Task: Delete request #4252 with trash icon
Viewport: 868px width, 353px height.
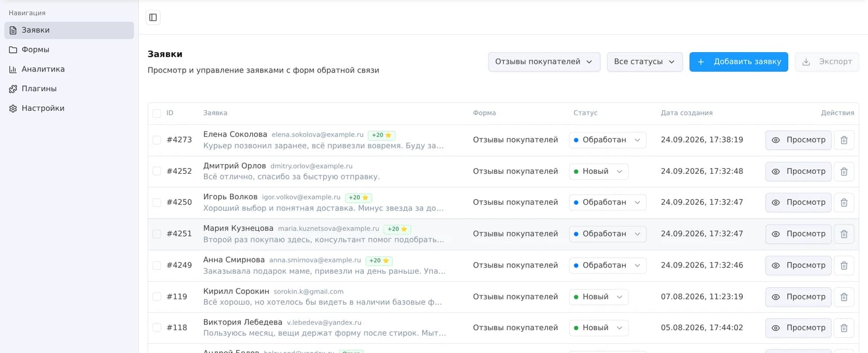Action: click(844, 172)
